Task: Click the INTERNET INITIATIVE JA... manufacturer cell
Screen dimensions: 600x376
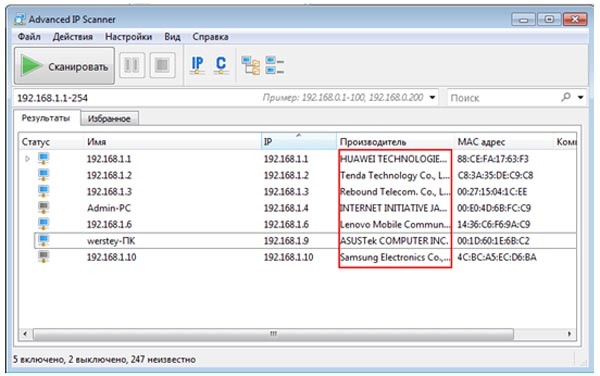Action: [x=393, y=208]
